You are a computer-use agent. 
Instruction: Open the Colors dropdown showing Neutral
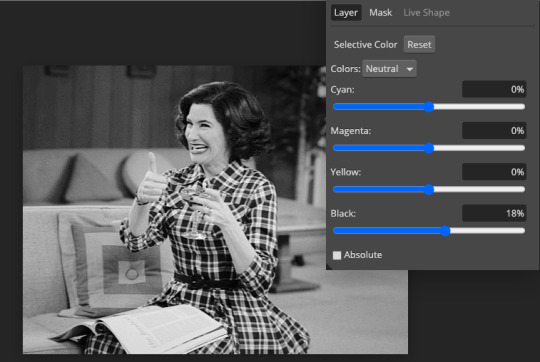[x=389, y=69]
